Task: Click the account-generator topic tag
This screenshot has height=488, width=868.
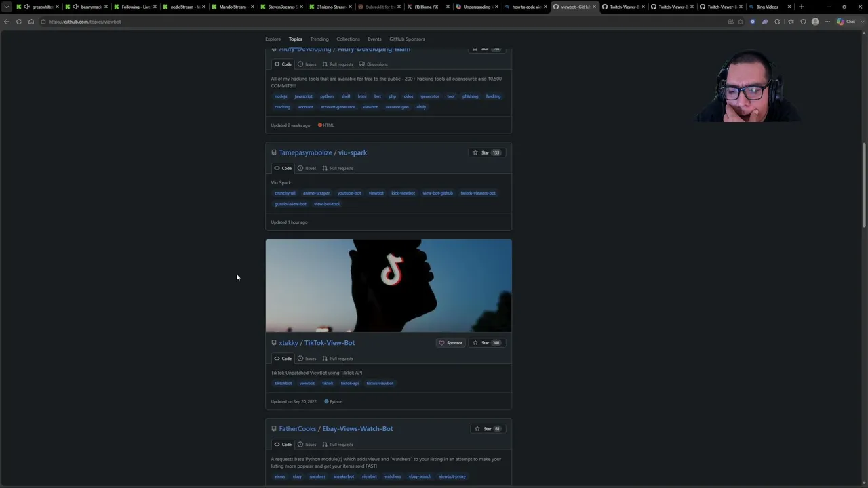Action: click(338, 107)
